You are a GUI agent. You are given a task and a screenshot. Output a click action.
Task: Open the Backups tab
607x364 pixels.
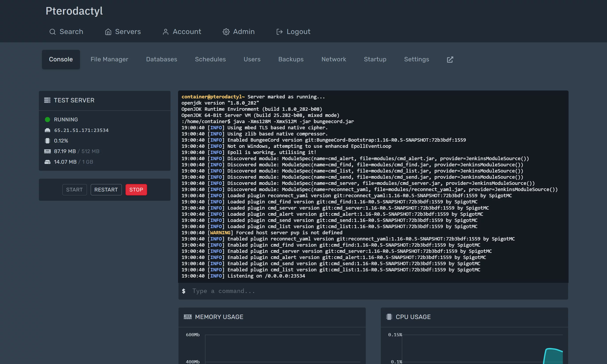click(291, 59)
